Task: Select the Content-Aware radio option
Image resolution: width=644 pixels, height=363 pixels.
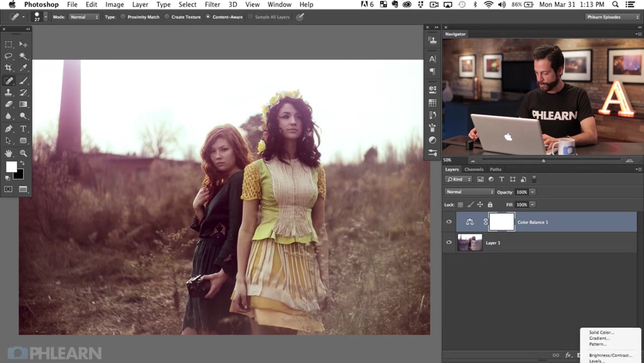Action: pos(208,17)
